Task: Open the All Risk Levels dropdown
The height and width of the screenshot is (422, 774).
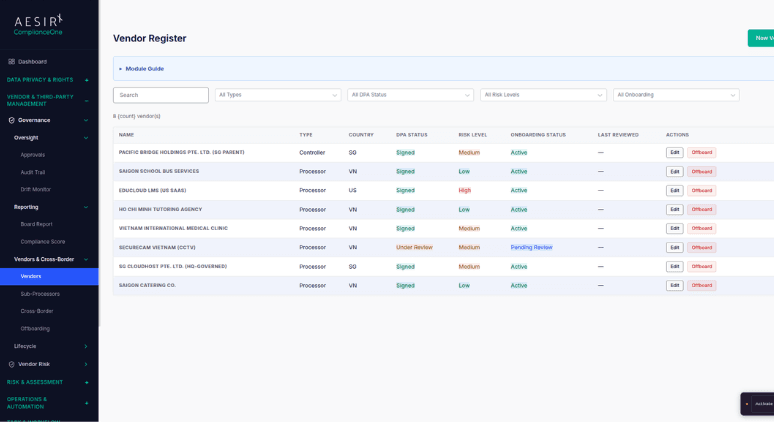Action: tap(543, 95)
